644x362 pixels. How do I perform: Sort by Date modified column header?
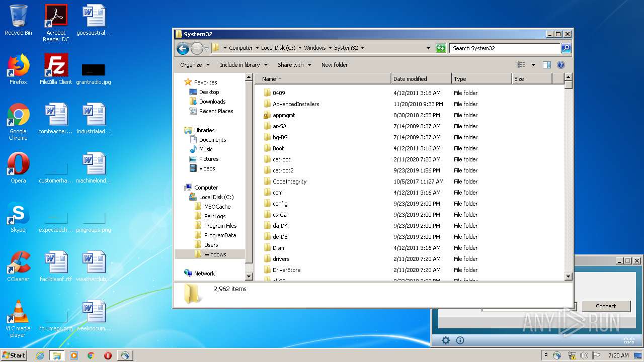[421, 79]
